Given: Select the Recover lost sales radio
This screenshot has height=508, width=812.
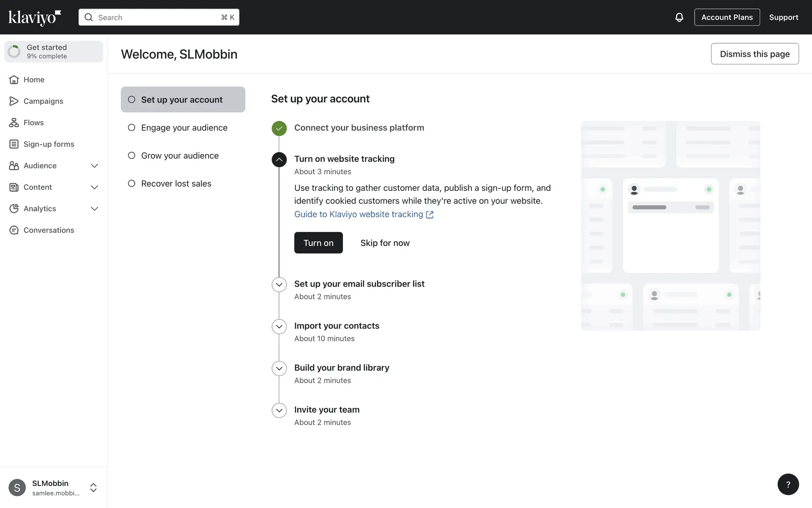Looking at the screenshot, I should point(132,183).
